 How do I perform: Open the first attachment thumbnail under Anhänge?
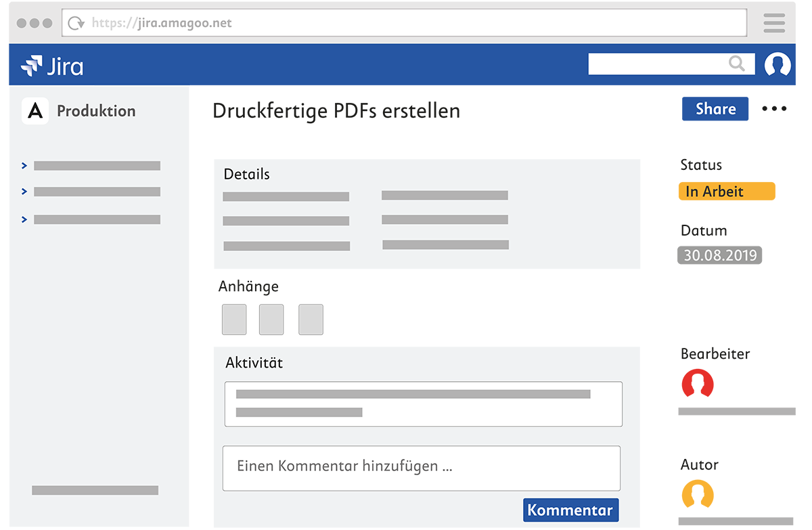point(233,319)
